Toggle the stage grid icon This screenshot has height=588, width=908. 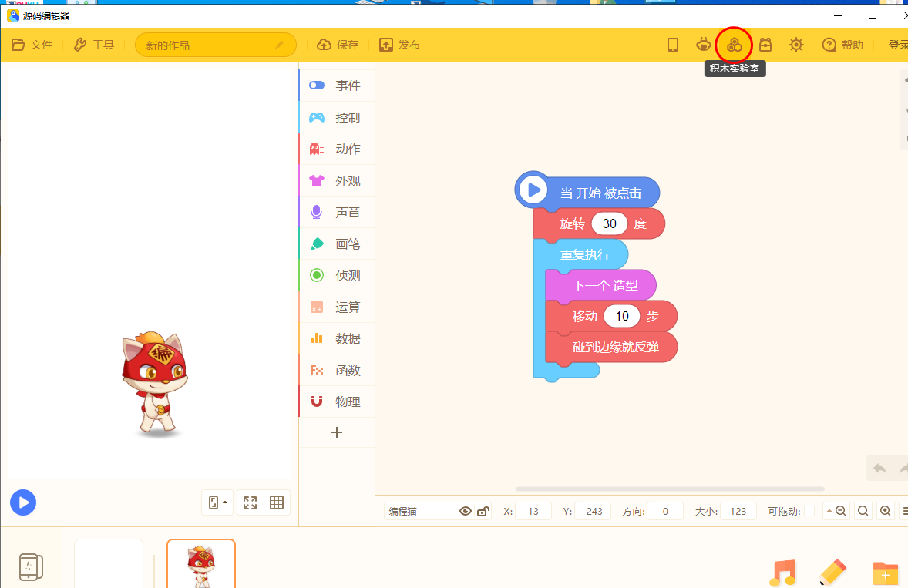277,502
